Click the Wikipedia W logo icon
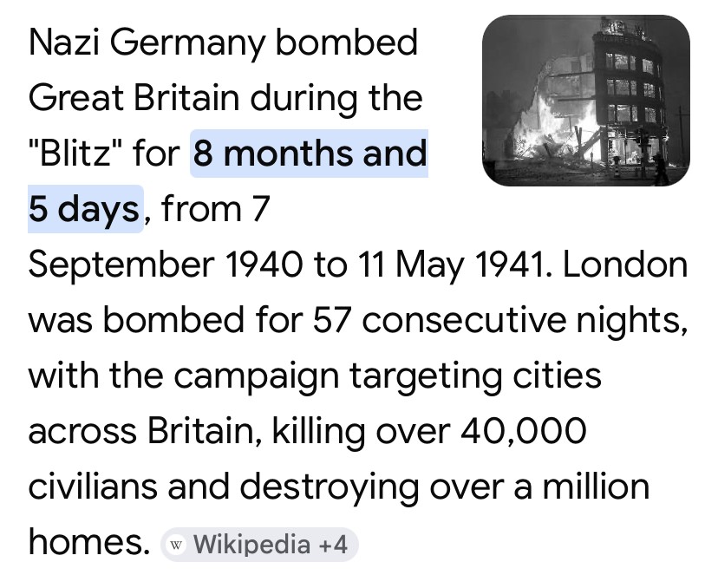The image size is (718, 588). click(x=177, y=546)
